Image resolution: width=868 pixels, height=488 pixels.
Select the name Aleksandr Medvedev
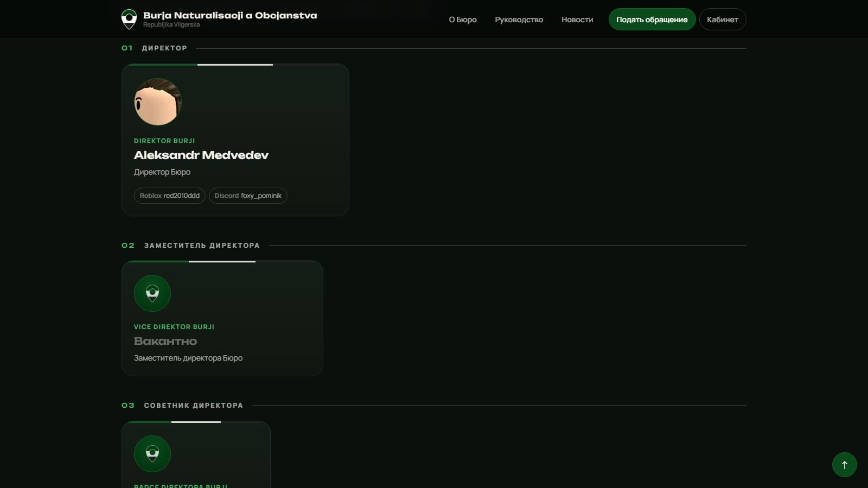pyautogui.click(x=201, y=155)
